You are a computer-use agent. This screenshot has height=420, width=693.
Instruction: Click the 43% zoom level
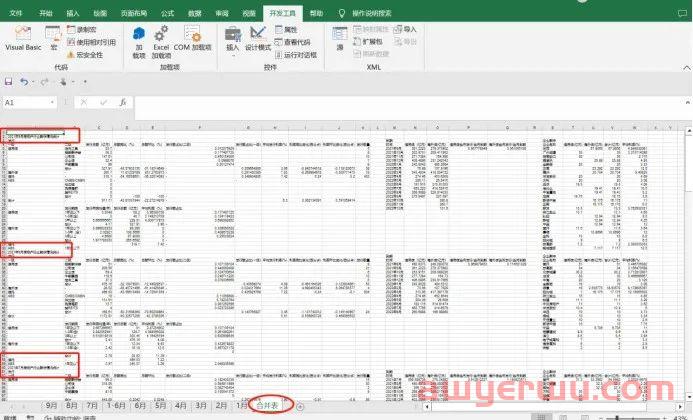681,417
